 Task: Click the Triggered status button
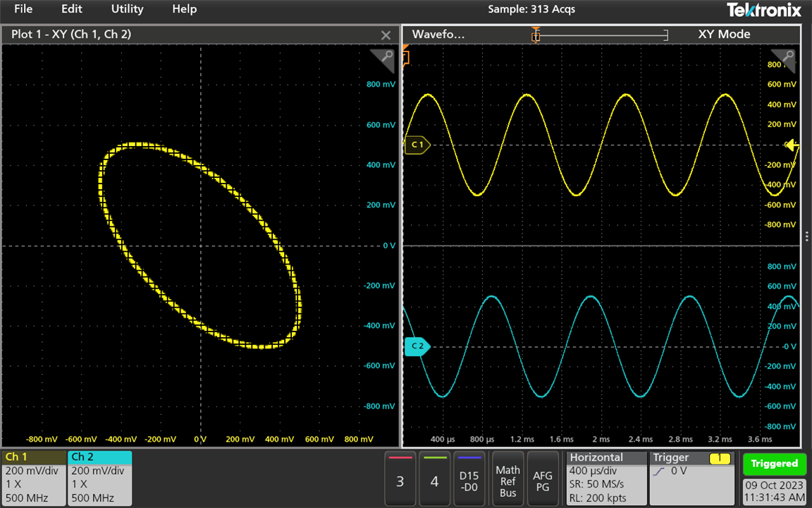coord(774,464)
